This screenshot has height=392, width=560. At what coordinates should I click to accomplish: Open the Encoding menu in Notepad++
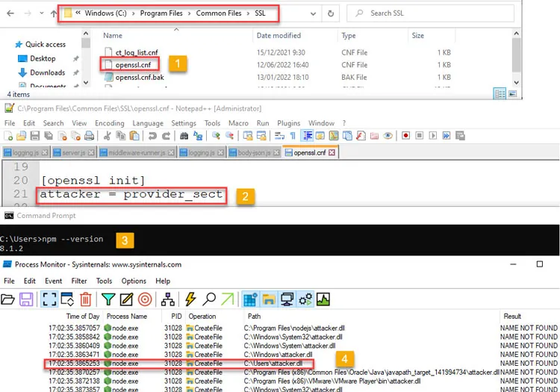click(x=110, y=123)
